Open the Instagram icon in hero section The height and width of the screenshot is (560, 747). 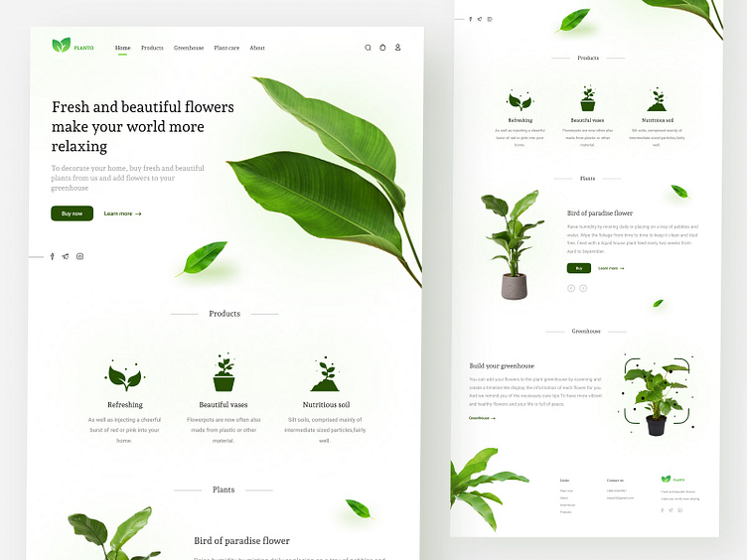80,256
